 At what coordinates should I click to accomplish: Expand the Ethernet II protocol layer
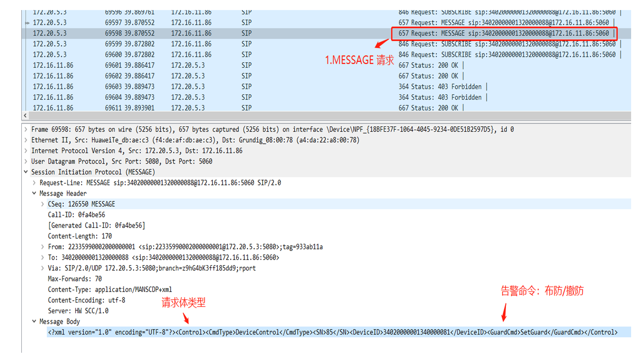click(25, 140)
